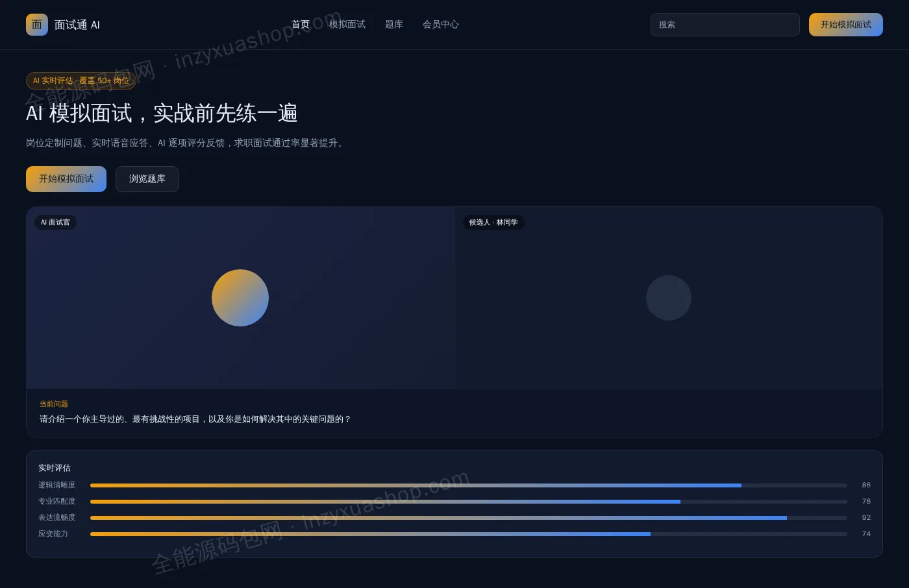Click the header 开始模拟面试 button

tap(846, 25)
